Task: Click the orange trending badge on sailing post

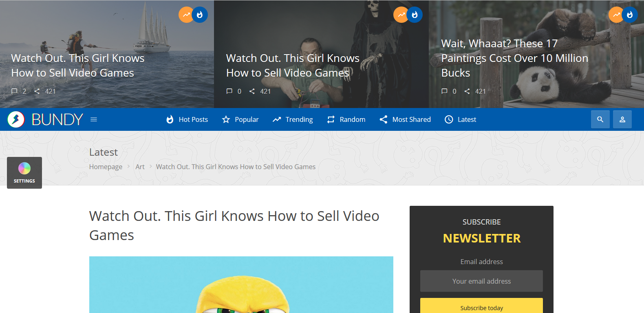Action: click(x=186, y=15)
